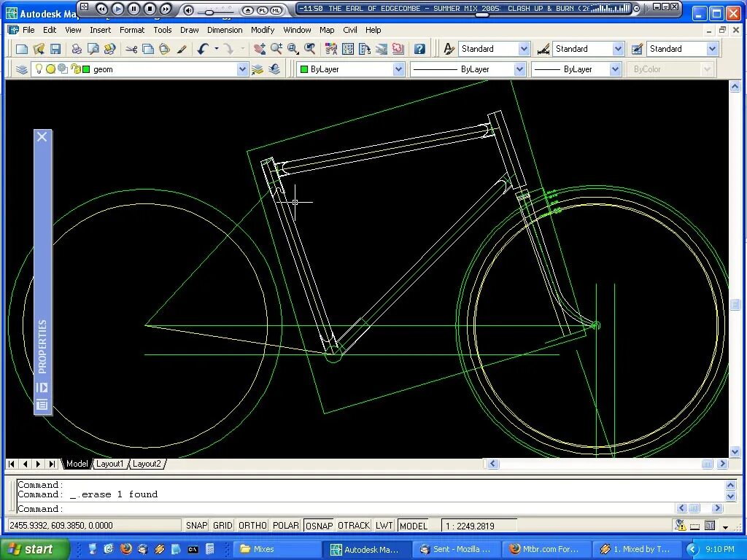Toggle POLAR tracking in status bar
The image size is (747, 560).
point(286,525)
